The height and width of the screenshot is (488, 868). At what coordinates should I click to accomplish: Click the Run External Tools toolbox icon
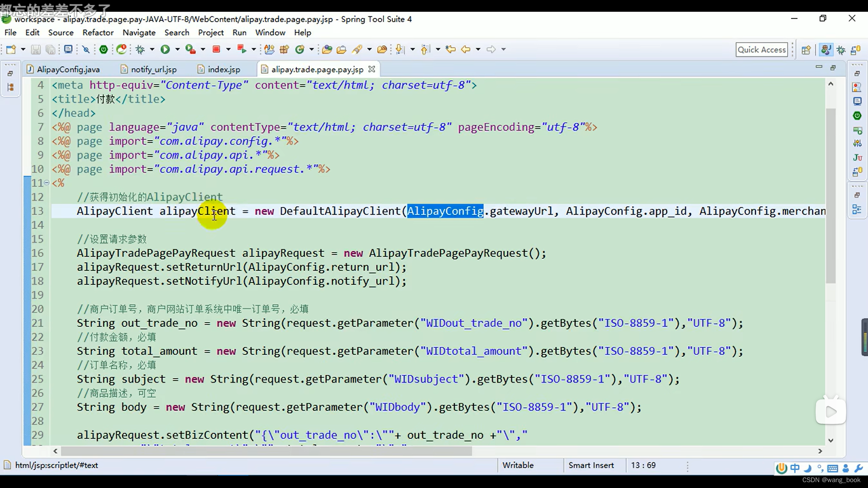(190, 49)
